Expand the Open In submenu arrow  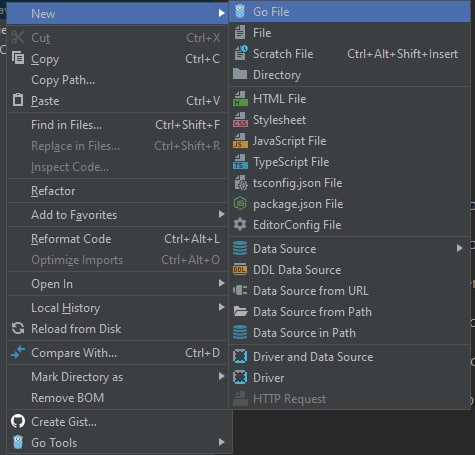[x=221, y=283]
